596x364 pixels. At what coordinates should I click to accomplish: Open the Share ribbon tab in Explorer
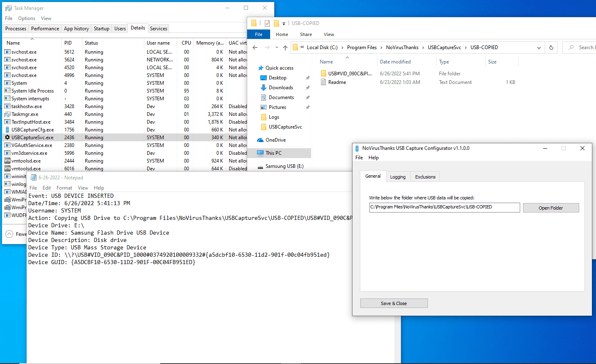(x=306, y=34)
